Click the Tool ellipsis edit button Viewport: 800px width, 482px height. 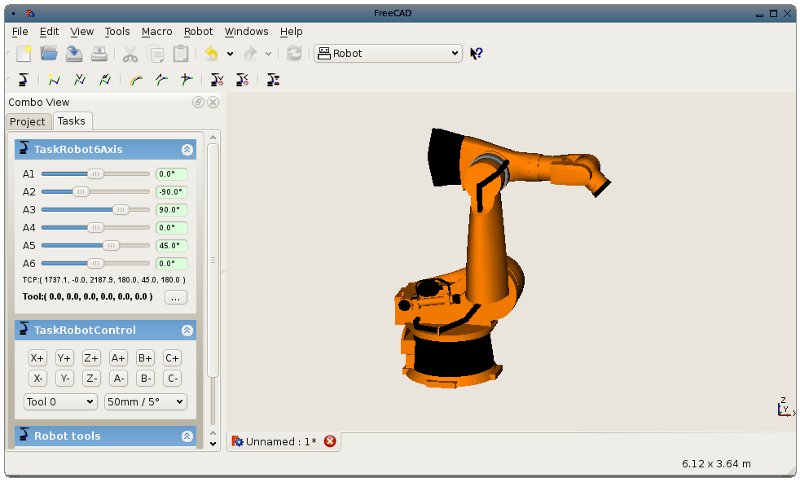pyautogui.click(x=176, y=297)
